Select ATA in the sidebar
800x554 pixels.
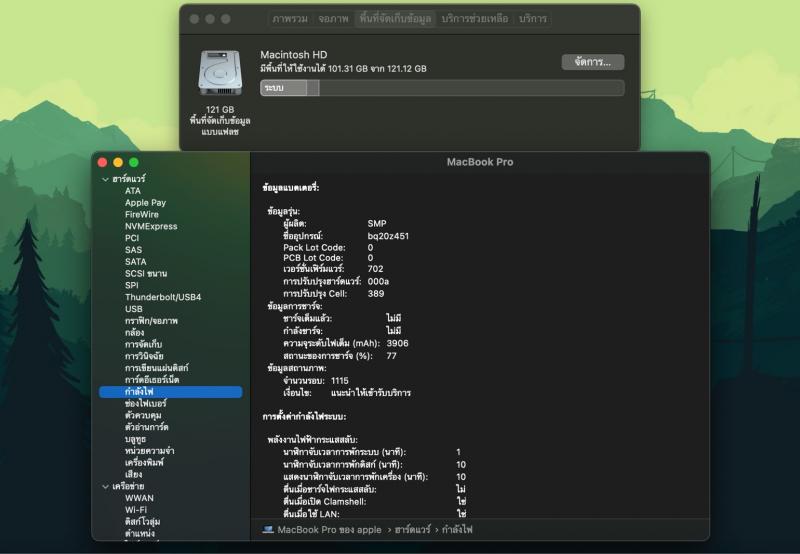click(x=133, y=191)
